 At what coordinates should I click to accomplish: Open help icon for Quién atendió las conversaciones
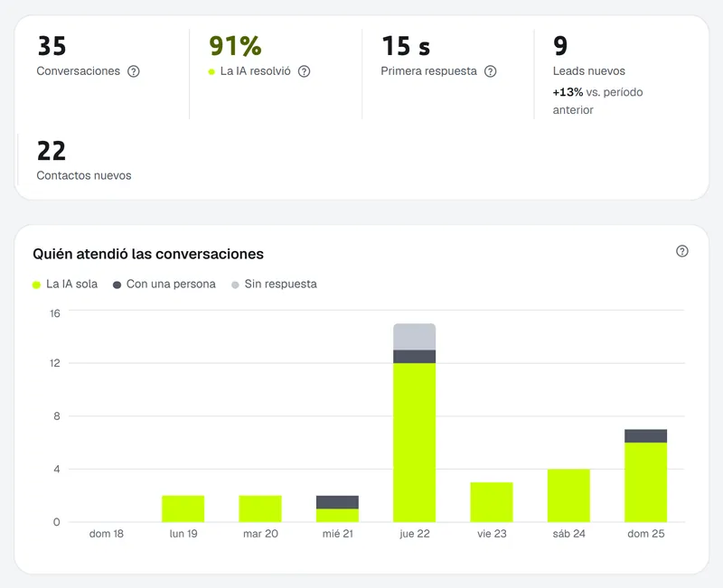click(x=682, y=251)
